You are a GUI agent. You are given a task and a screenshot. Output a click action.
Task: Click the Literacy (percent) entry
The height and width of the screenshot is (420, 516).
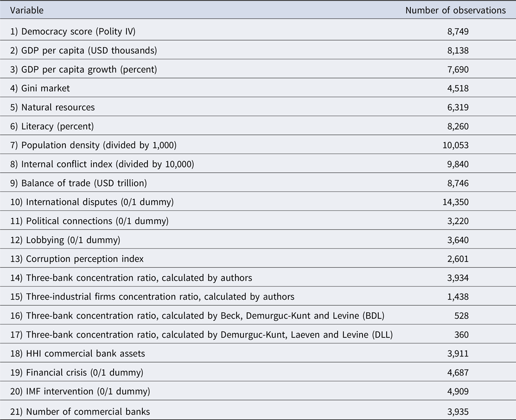pyautogui.click(x=52, y=127)
